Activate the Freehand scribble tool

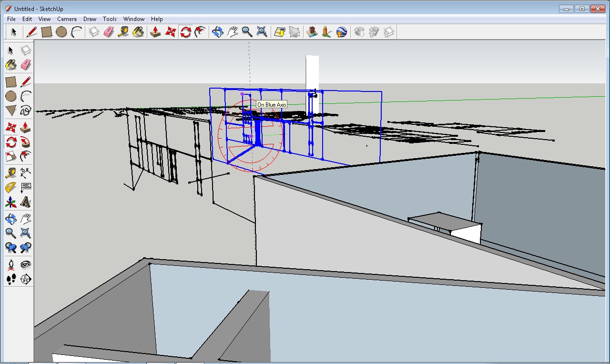[26, 111]
